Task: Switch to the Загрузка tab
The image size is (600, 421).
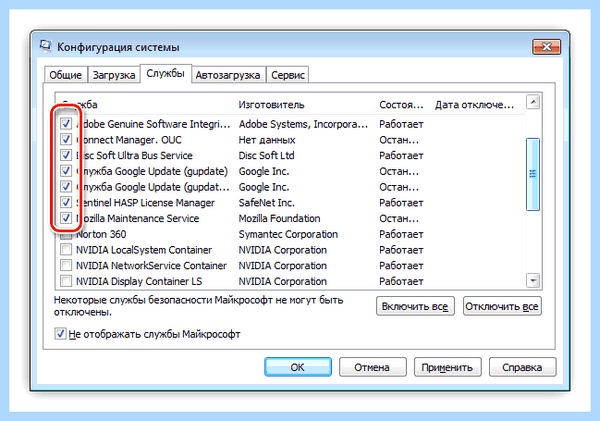Action: coord(114,75)
